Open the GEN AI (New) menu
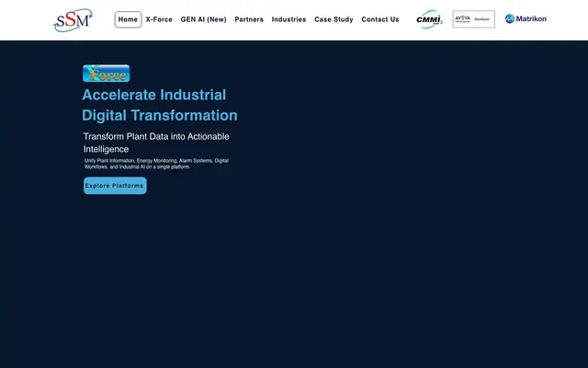Viewport: 588px width, 368px height. [204, 19]
